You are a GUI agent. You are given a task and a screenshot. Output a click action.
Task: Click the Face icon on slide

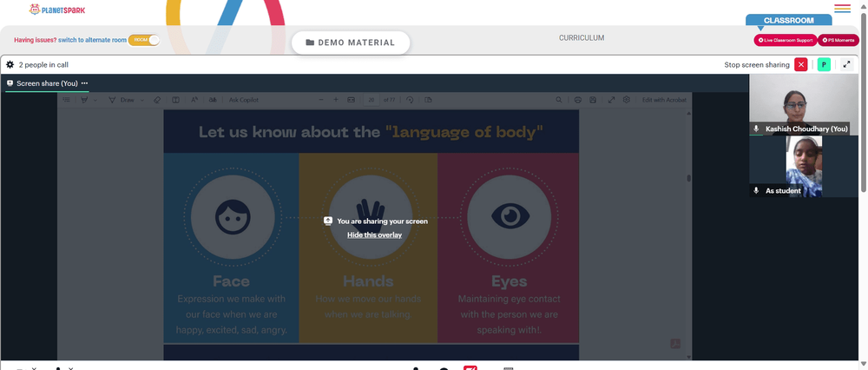[233, 217]
